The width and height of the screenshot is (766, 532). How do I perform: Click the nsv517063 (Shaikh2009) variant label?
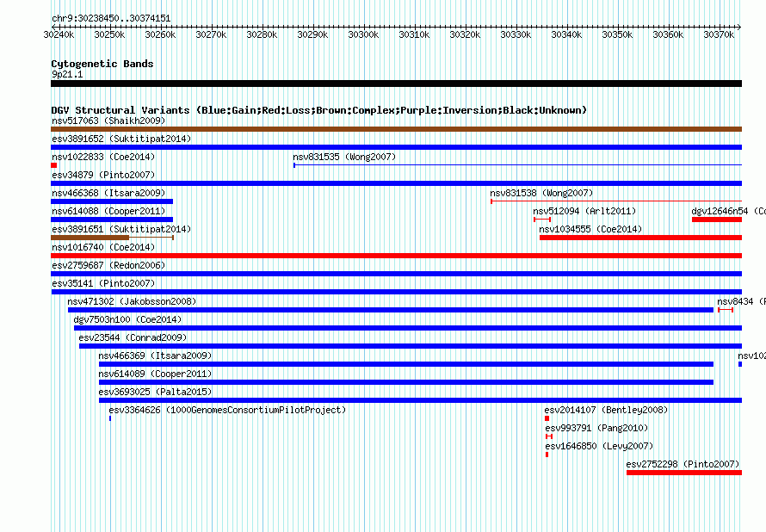pos(108,121)
